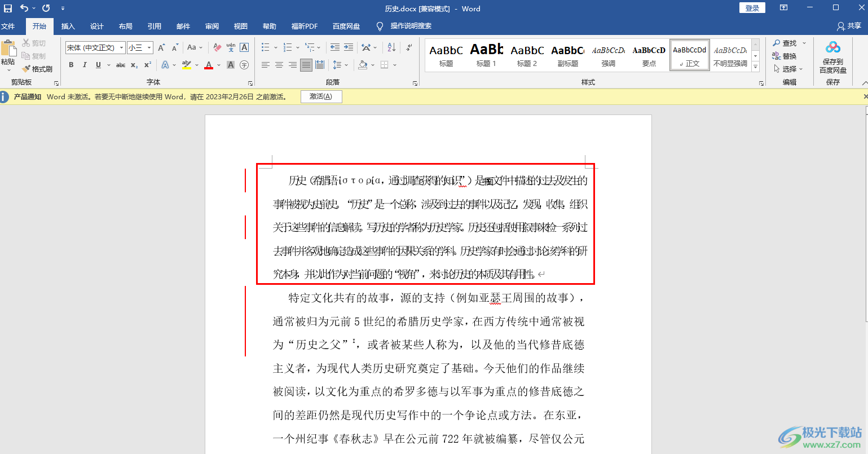
Task: Apply character shading to text
Action: pos(231,65)
